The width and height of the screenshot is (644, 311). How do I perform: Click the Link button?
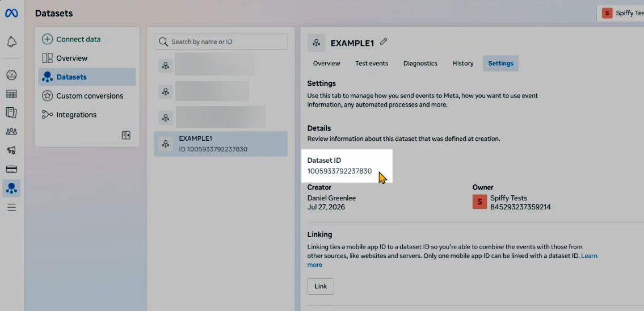321,287
